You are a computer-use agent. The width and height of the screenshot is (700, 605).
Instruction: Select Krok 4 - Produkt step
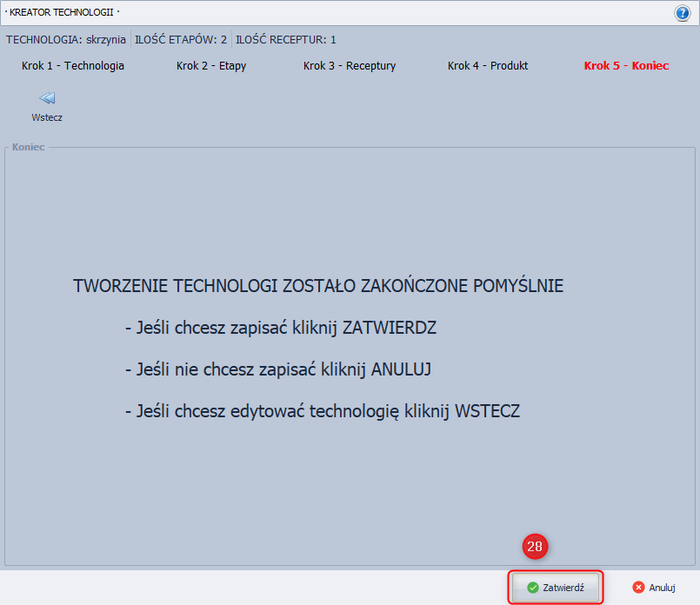coord(488,66)
